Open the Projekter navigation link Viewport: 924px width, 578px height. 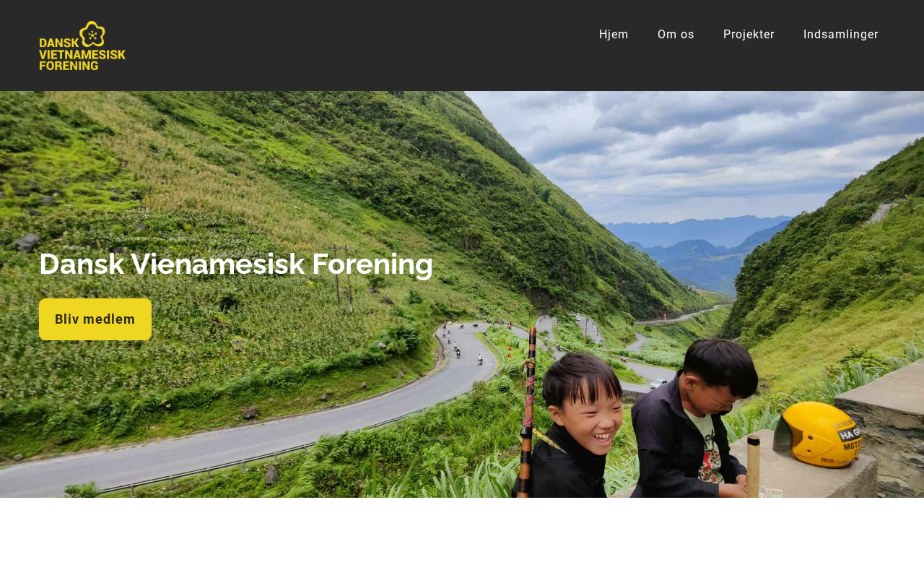pos(749,34)
